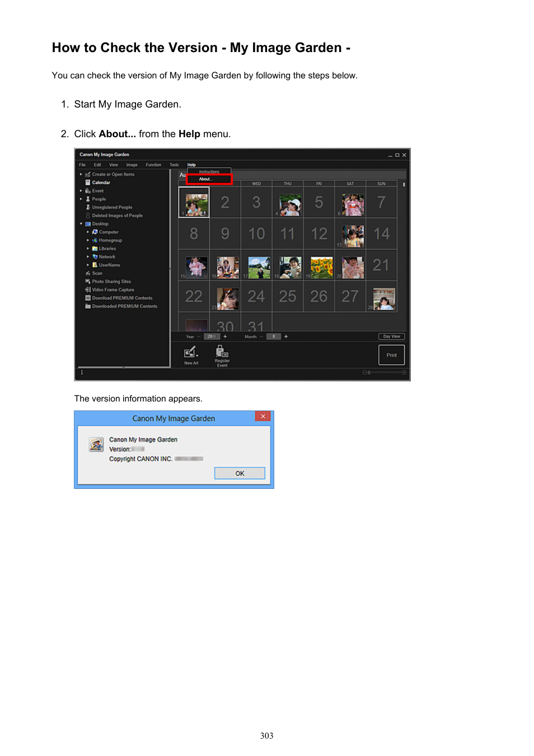This screenshot has height=756, width=534.
Task: Click the day 10 calendar cell
Action: (256, 234)
